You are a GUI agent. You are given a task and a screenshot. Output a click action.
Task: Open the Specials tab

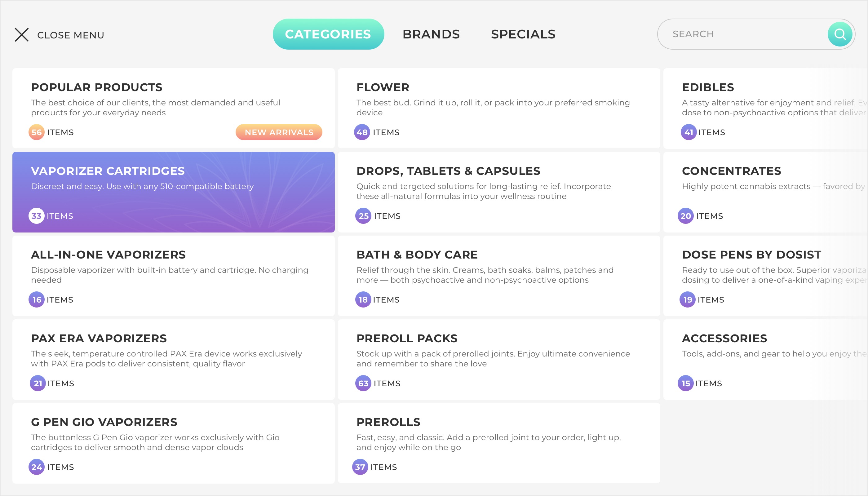(523, 34)
